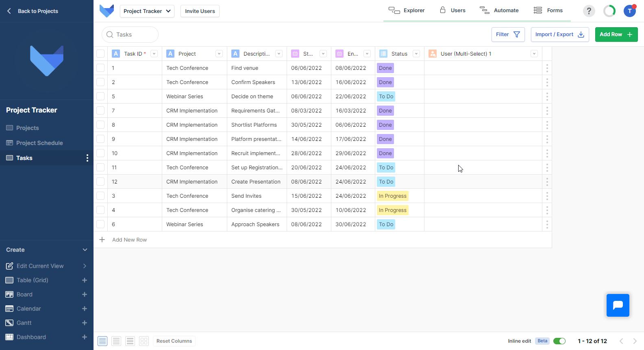This screenshot has height=350, width=644.
Task: Open the Status column menu
Action: pos(416,54)
